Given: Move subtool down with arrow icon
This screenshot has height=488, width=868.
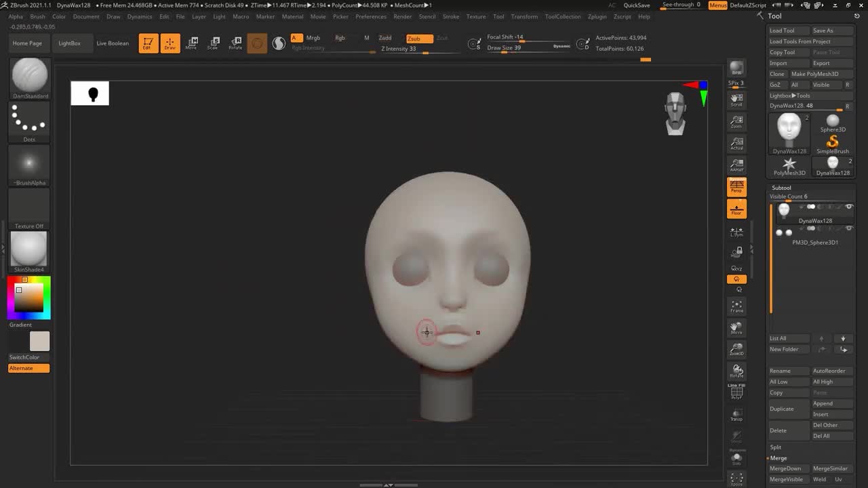Looking at the screenshot, I should (x=843, y=338).
